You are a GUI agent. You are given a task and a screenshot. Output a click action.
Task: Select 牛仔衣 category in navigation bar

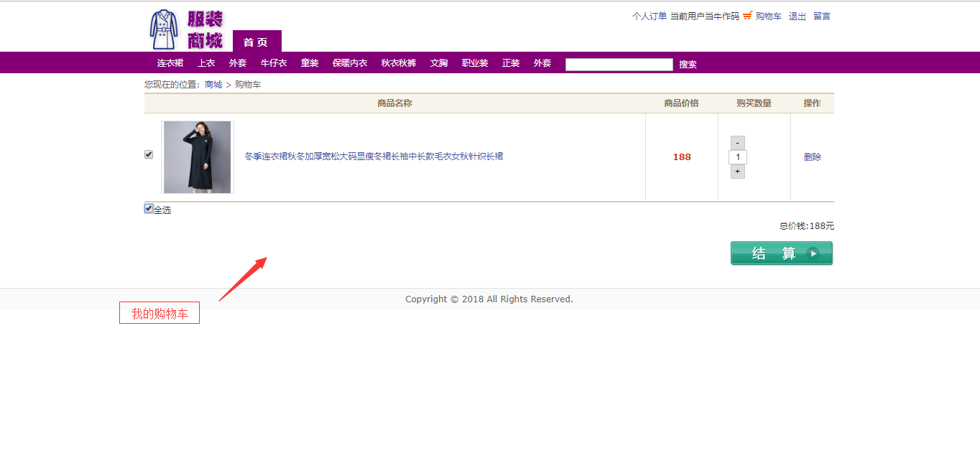click(274, 63)
